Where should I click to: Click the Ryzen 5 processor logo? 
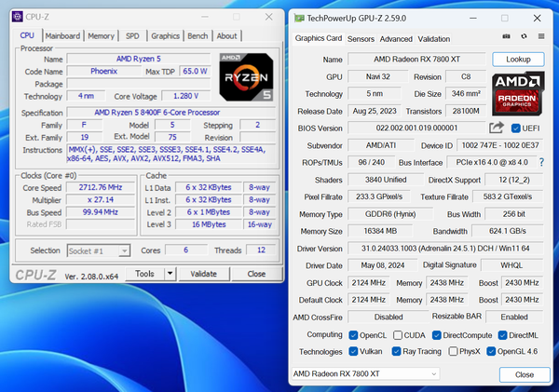(246, 77)
